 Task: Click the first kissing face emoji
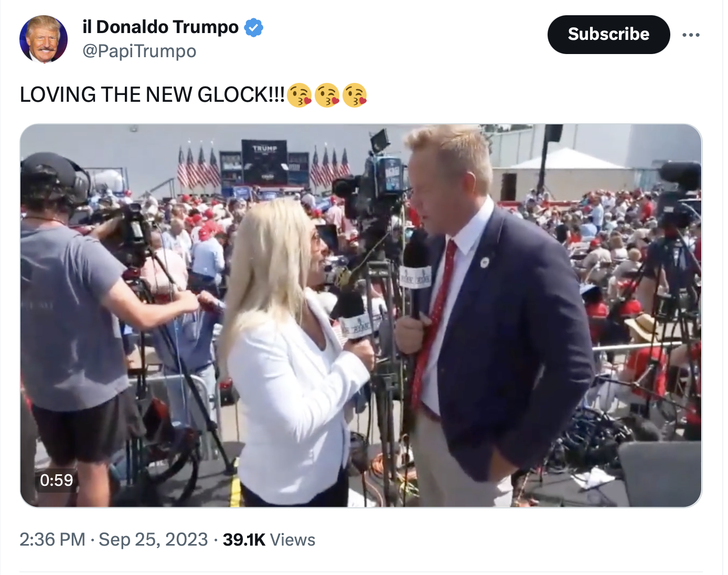300,95
